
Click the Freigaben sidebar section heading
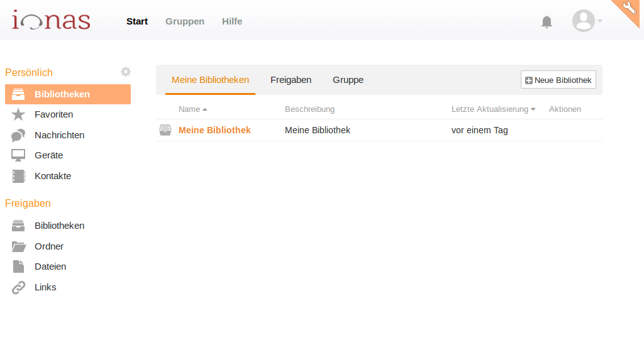tap(28, 204)
